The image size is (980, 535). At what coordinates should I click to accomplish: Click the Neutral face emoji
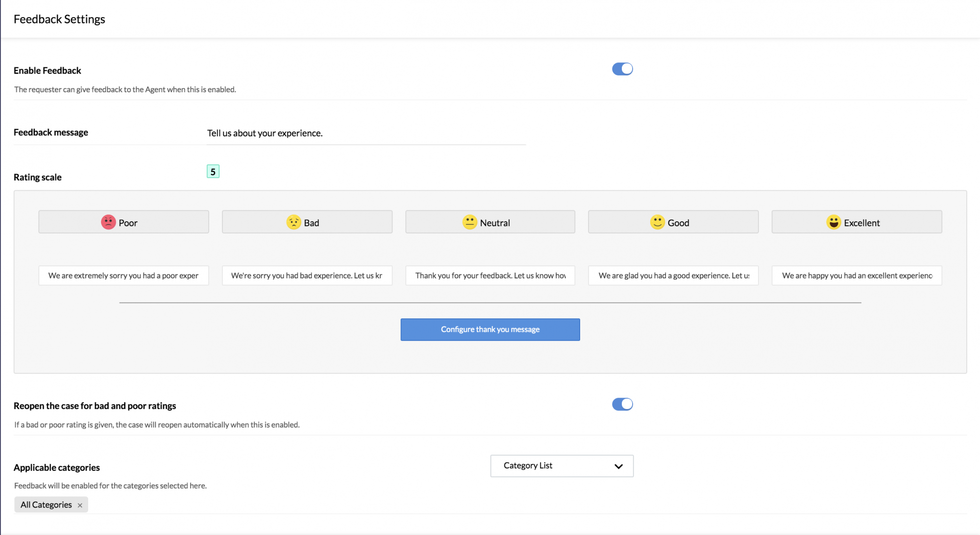[469, 222]
